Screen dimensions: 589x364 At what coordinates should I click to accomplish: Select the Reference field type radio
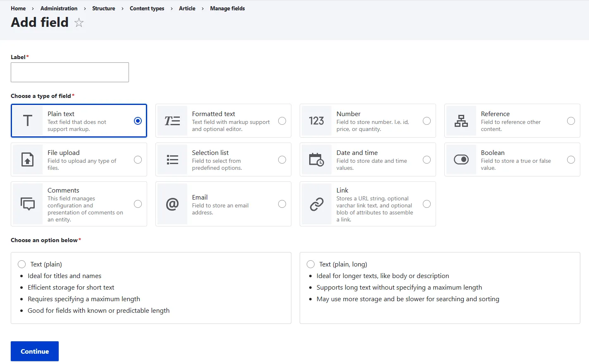571,121
